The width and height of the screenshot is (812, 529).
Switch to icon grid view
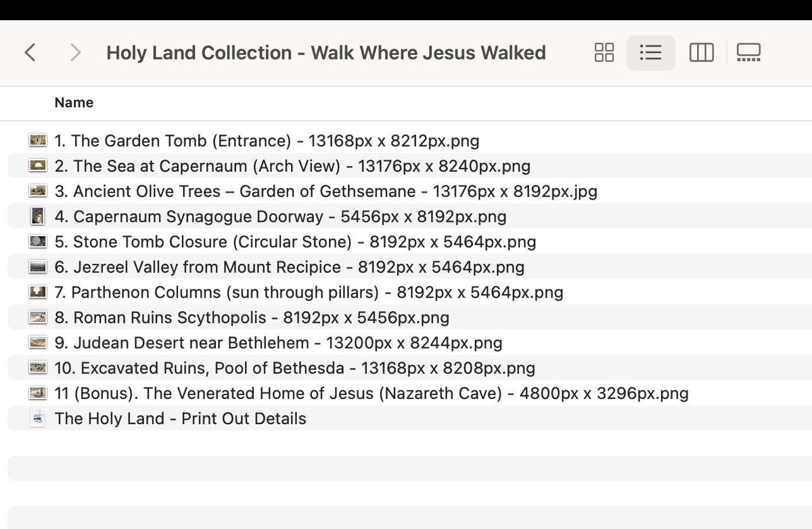tap(604, 52)
